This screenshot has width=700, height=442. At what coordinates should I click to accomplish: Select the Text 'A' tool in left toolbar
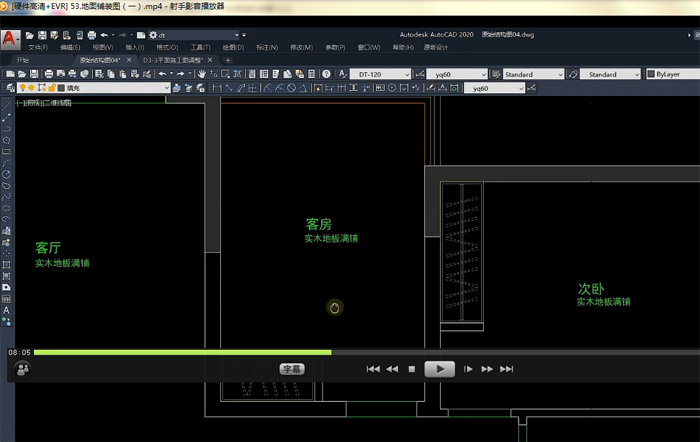click(x=6, y=311)
